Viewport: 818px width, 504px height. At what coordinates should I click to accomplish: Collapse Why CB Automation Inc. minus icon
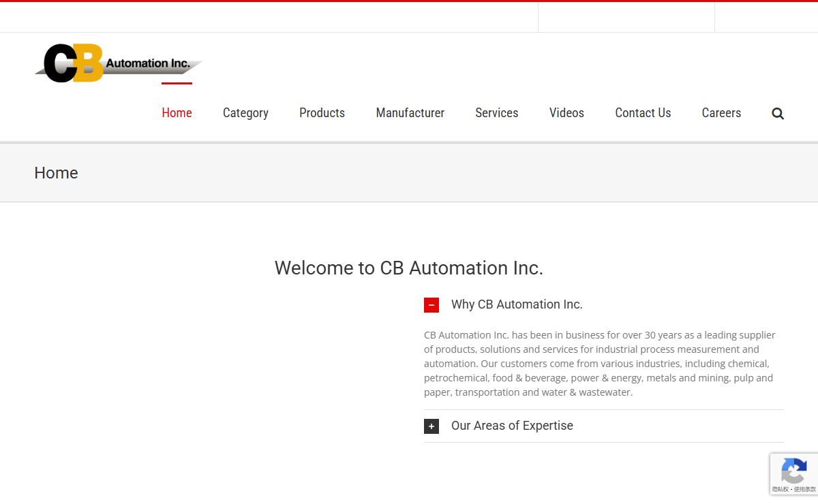click(431, 305)
